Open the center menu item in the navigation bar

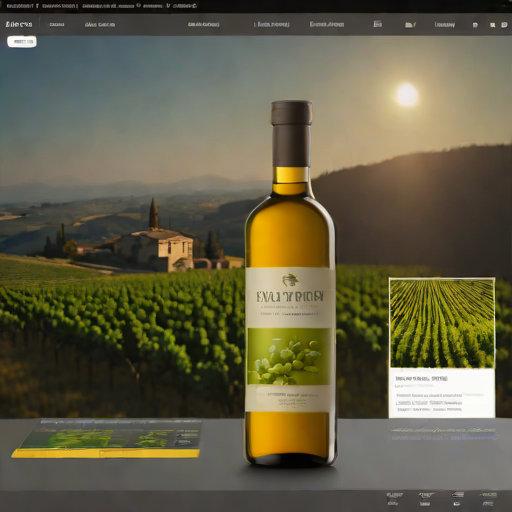click(203, 25)
